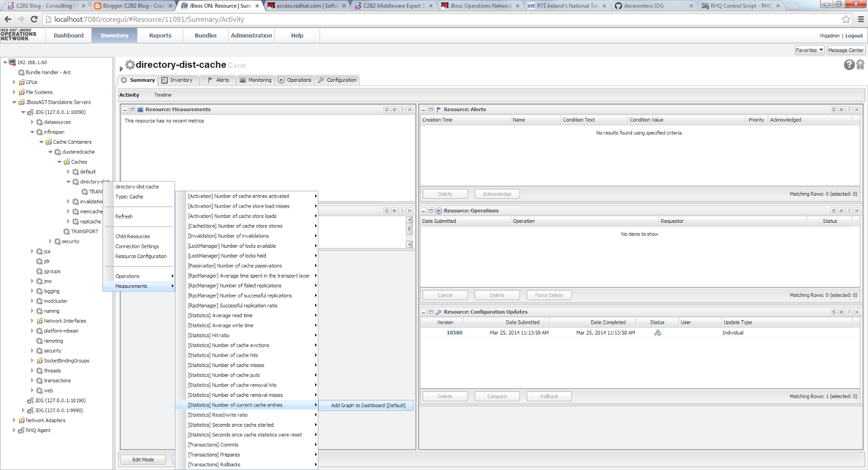Open the Favorites dropdown

coord(809,50)
